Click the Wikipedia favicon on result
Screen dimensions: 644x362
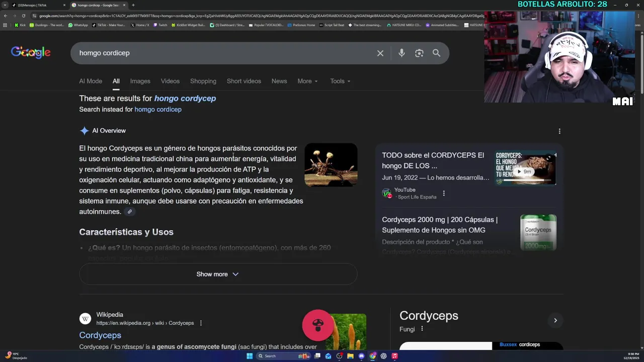point(86,319)
